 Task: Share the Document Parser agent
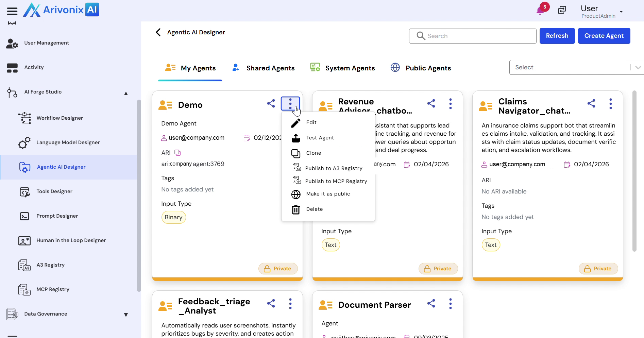[x=431, y=304]
